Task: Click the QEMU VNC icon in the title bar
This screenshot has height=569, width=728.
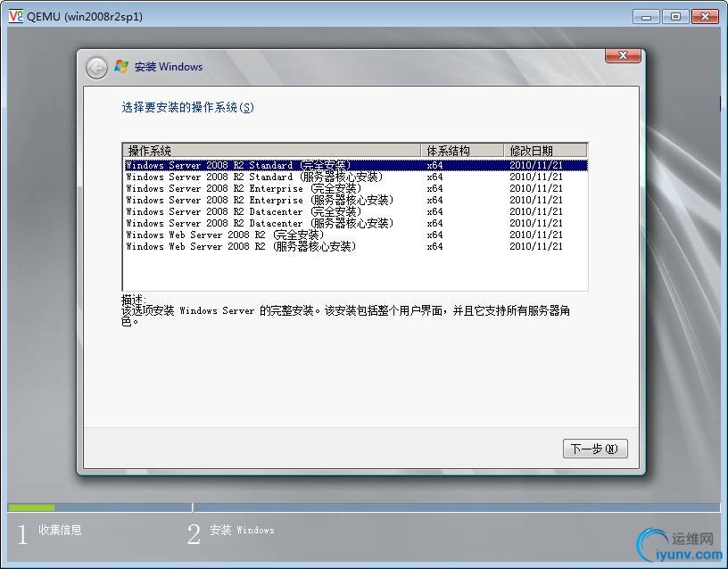Action: [16, 16]
